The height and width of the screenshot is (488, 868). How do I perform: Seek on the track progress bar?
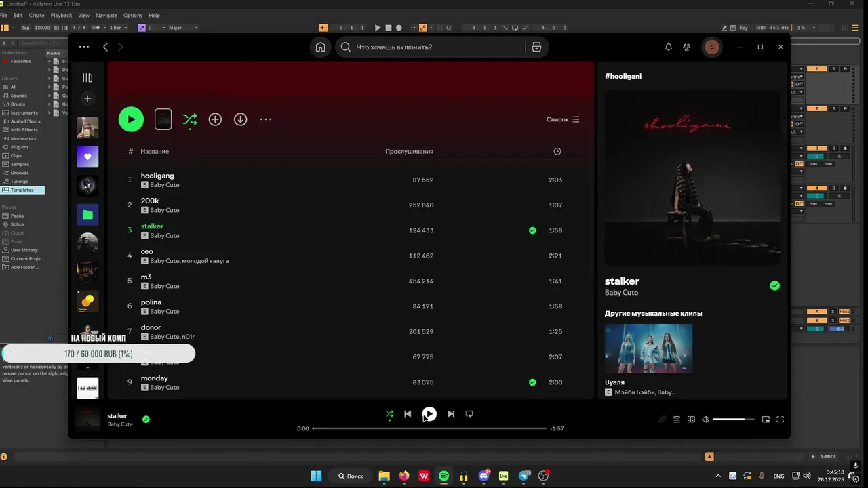(429, 428)
